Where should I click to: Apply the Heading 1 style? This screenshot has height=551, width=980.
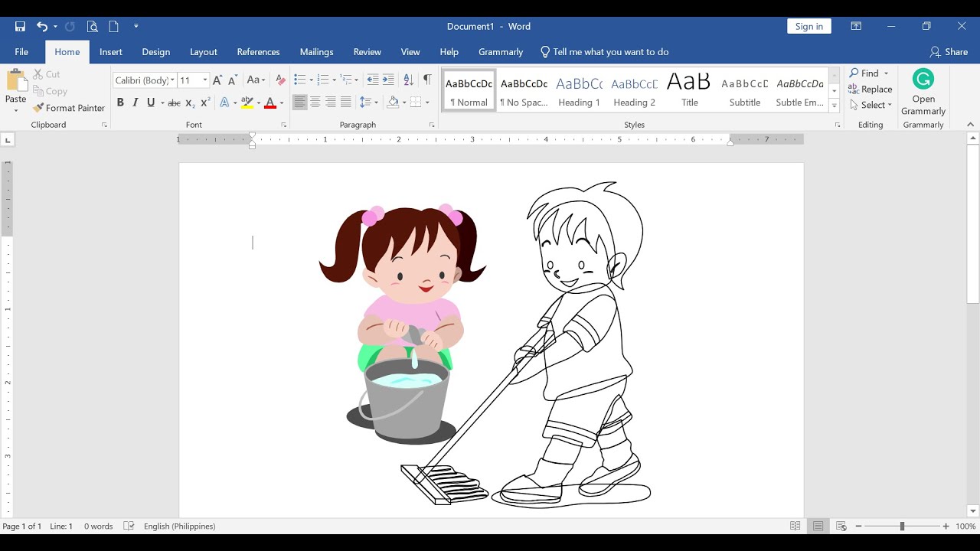(579, 90)
